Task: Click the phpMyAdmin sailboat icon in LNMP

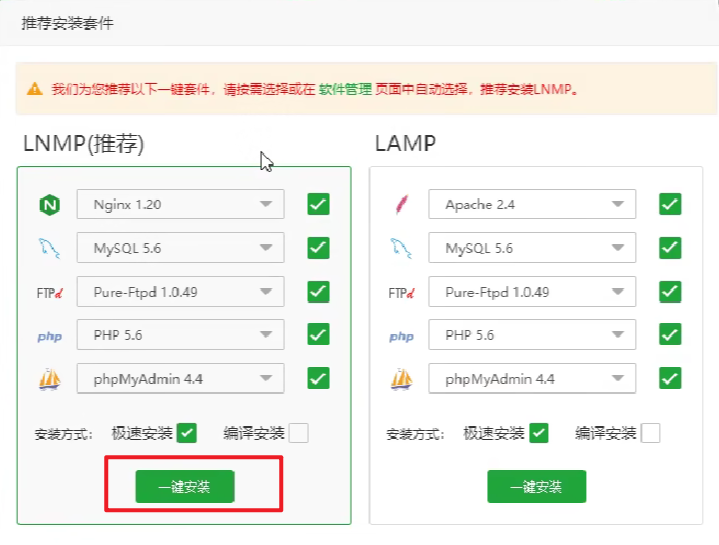Action: (x=50, y=379)
